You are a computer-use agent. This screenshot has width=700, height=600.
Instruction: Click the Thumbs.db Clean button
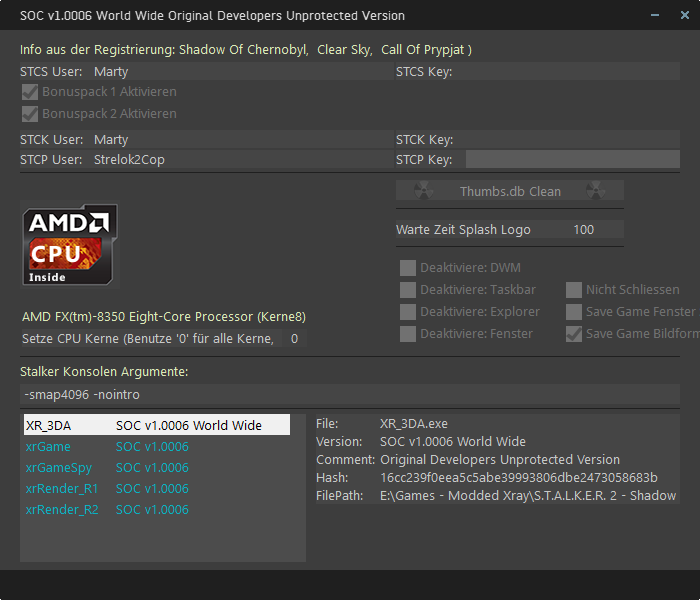tap(510, 191)
